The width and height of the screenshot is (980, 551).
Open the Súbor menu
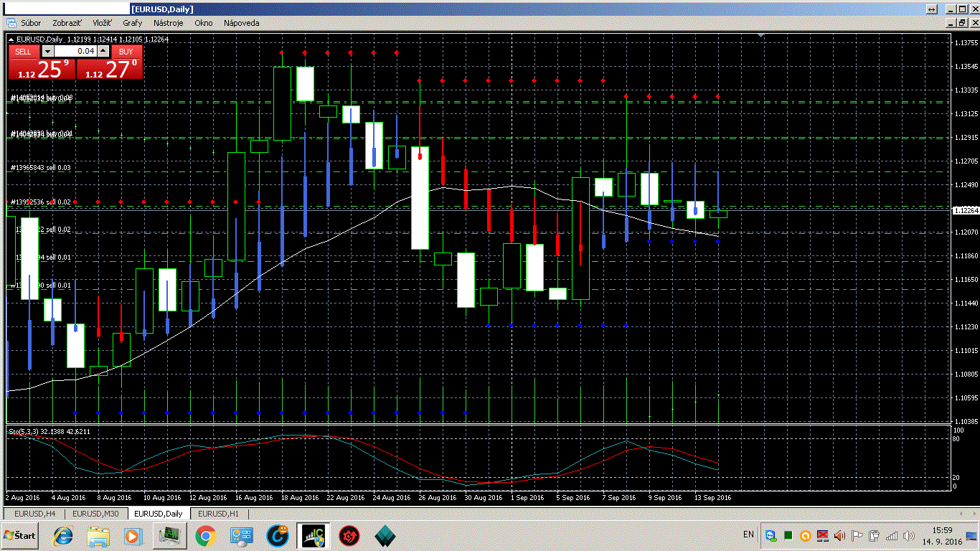tap(31, 23)
